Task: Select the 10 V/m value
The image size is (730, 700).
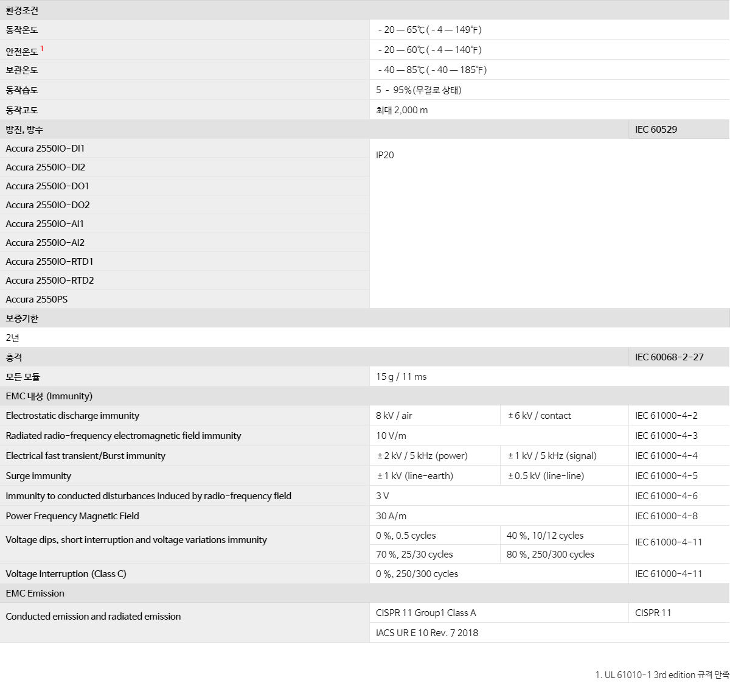Action: (391, 436)
